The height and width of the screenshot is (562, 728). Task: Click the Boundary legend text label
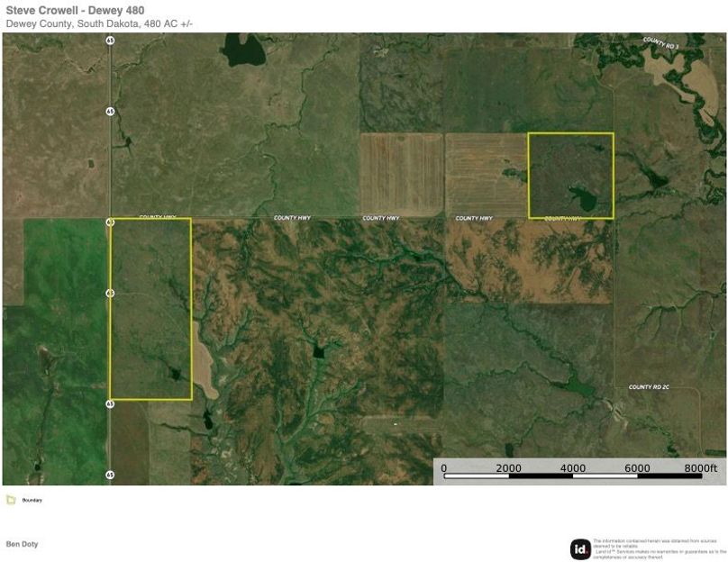pos(32,500)
